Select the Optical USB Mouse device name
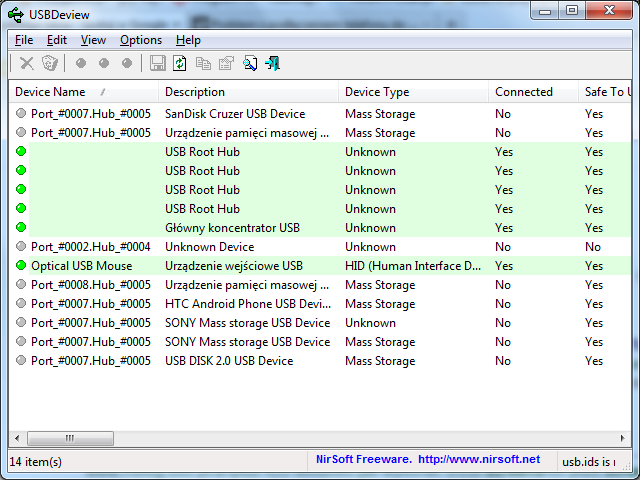Image resolution: width=640 pixels, height=480 pixels. click(x=82, y=266)
